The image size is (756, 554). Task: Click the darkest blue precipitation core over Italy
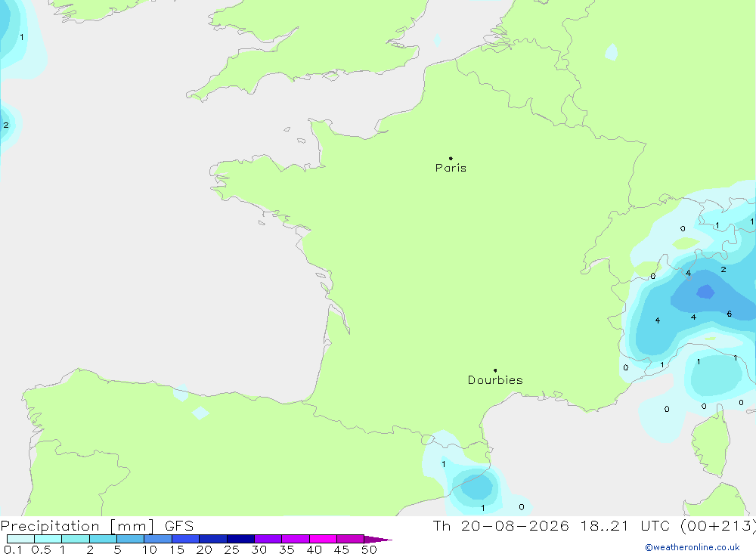[x=705, y=292]
